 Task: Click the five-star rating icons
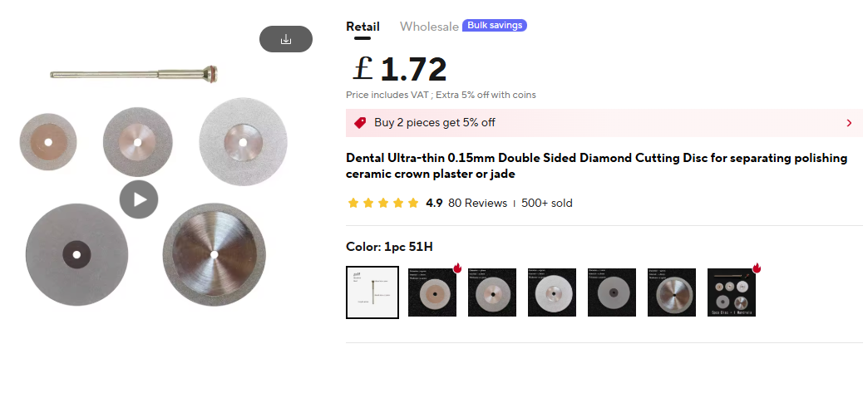(x=383, y=203)
